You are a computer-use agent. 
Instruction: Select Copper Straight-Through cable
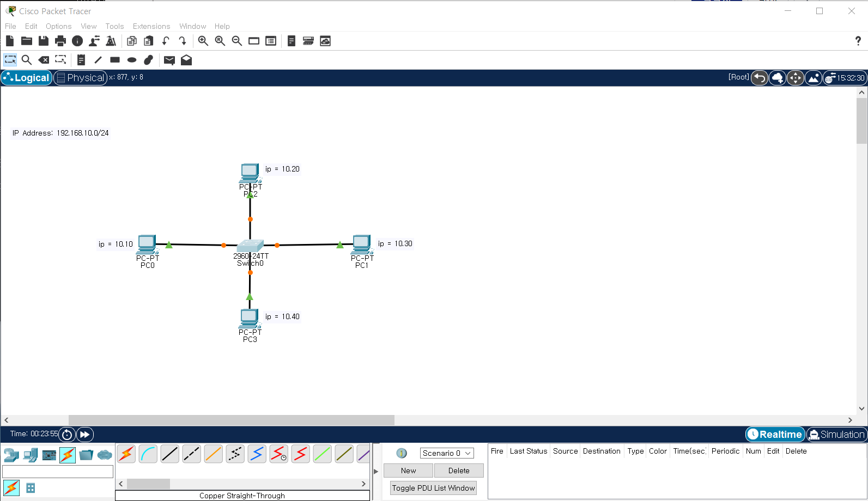pyautogui.click(x=170, y=454)
